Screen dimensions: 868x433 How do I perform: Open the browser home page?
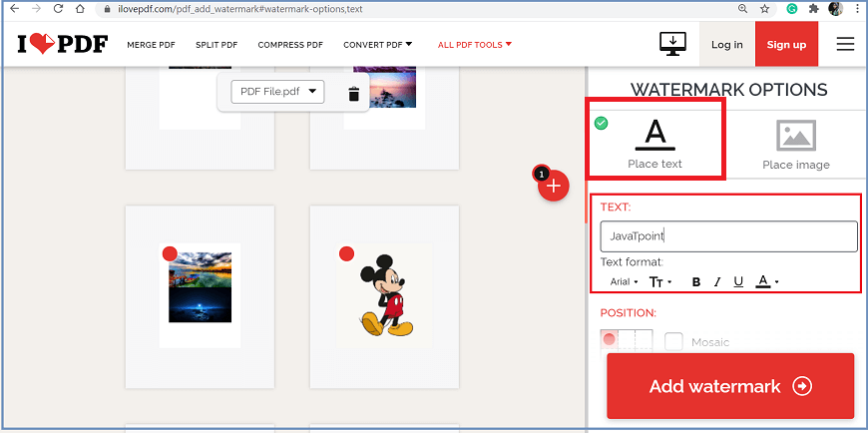[80, 9]
